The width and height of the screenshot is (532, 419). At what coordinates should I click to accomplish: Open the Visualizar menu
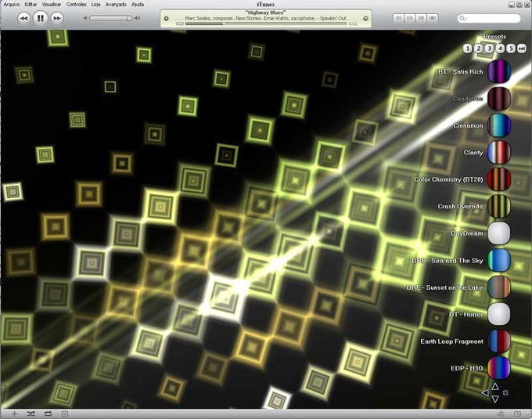[52, 5]
